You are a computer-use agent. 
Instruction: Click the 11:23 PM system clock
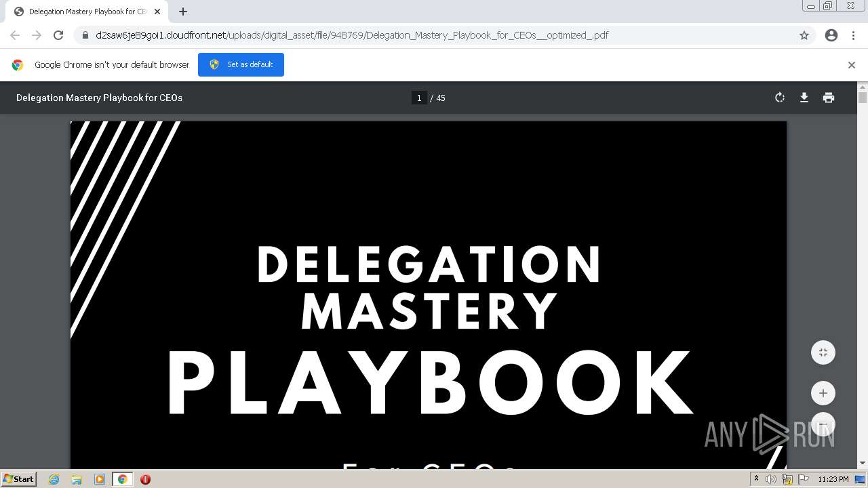pos(833,479)
